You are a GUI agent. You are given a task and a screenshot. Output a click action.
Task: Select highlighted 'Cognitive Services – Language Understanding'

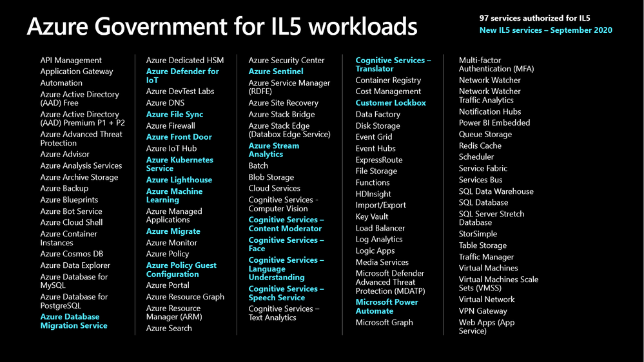coord(286,269)
